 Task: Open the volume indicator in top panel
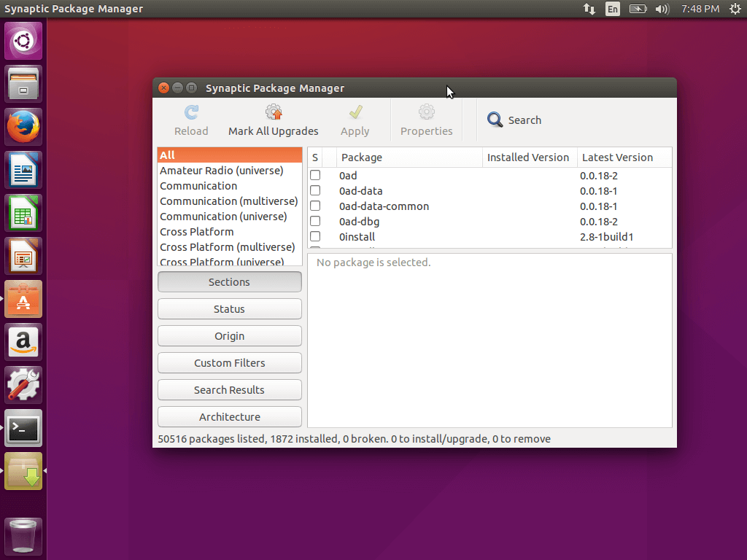point(662,9)
